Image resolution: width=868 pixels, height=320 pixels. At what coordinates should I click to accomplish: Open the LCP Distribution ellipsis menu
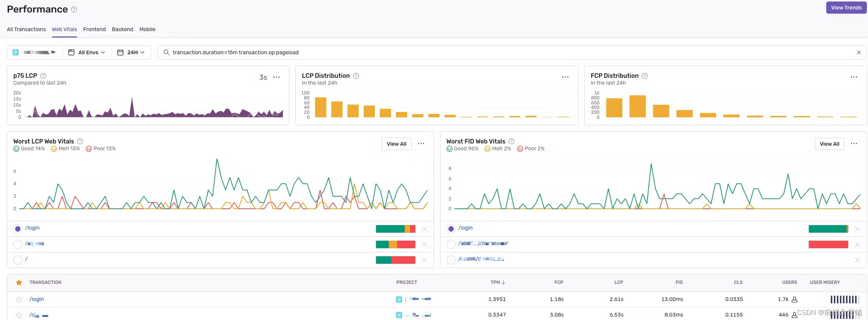(x=565, y=77)
